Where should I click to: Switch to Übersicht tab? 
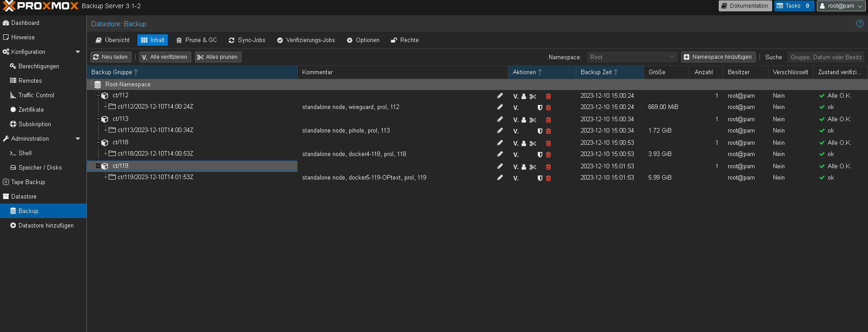coord(113,40)
